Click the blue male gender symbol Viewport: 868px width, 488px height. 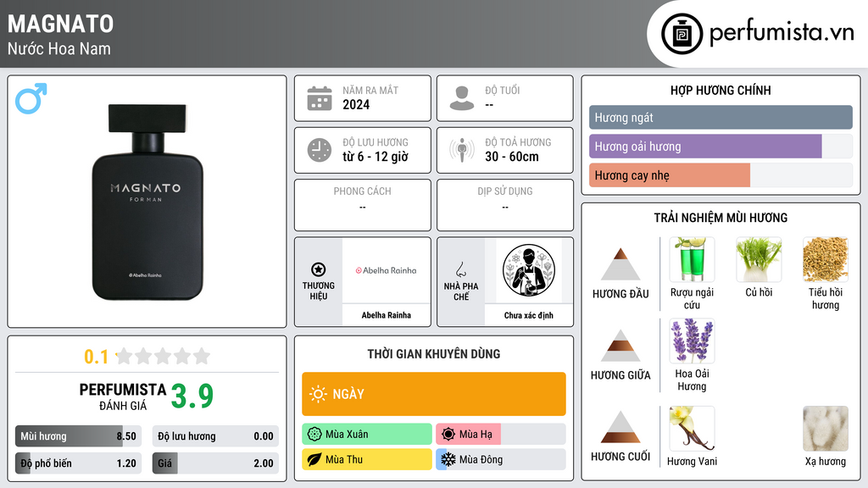(31, 98)
